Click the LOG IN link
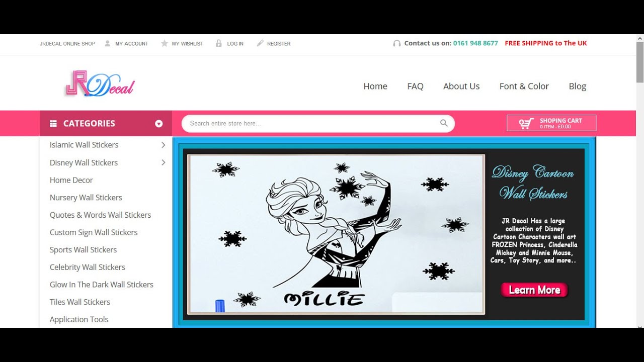 tap(235, 44)
